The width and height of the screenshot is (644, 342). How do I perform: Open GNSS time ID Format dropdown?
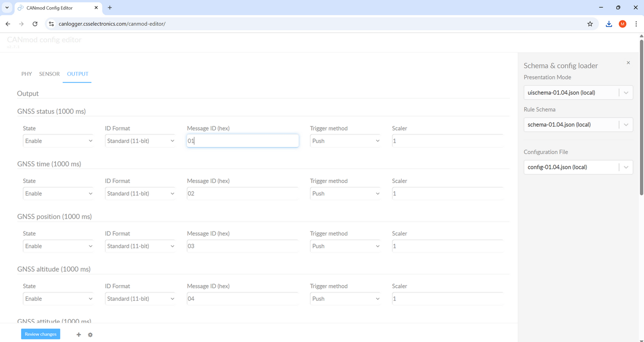pos(140,194)
